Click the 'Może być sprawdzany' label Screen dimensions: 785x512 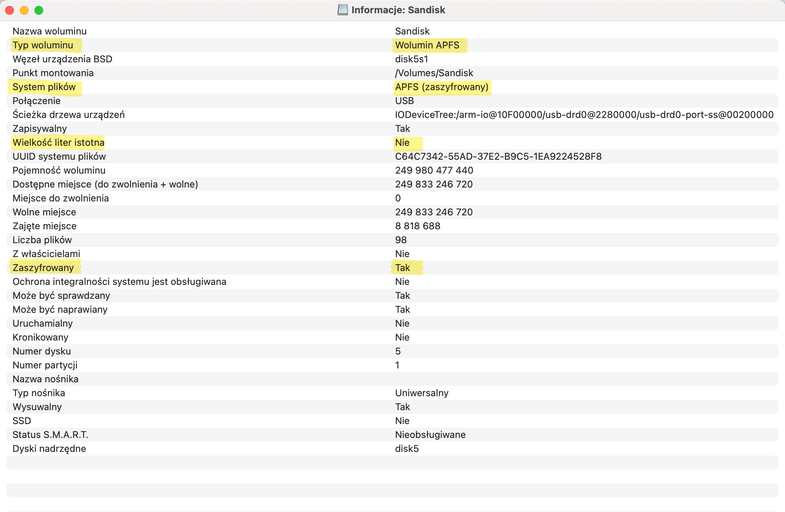pyautogui.click(x=61, y=296)
